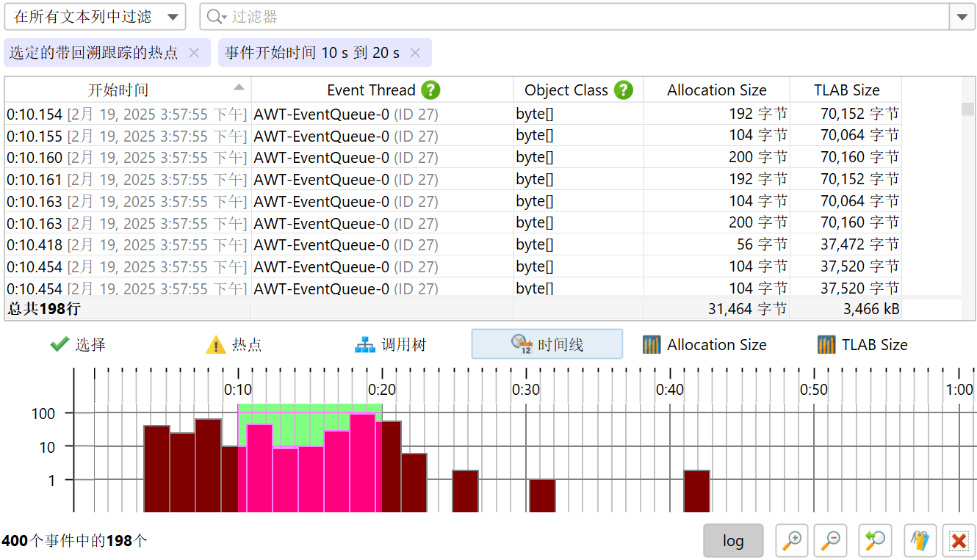This screenshot has width=977, height=560.
Task: Select the row starting at 0:10.154
Action: click(x=453, y=114)
